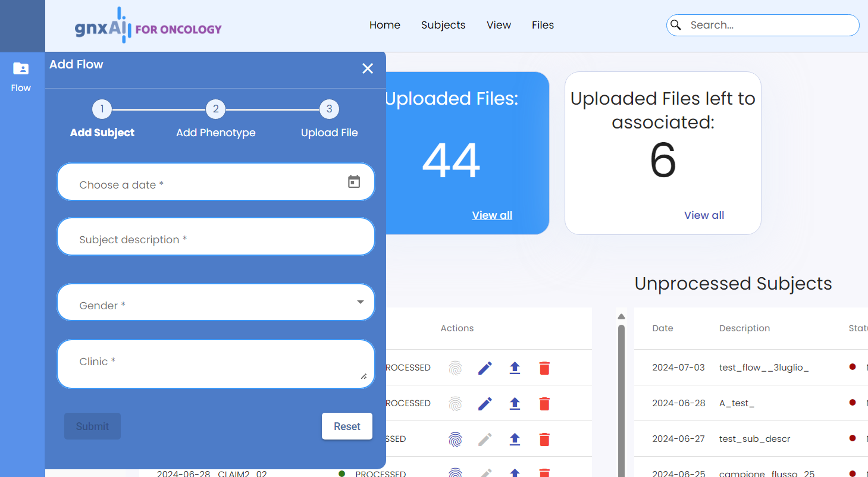Click View all under Uploaded Files
Screen dimensions: 868x477
[492, 215]
